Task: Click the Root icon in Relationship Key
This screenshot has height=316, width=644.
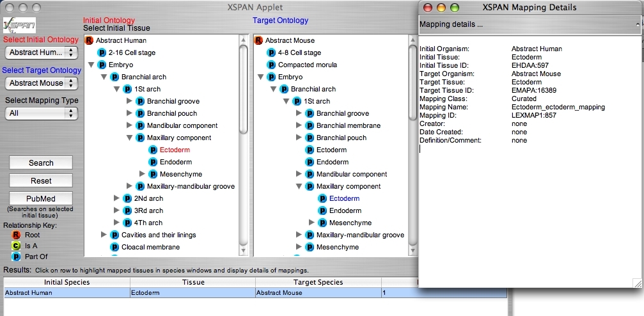Action: (x=15, y=235)
